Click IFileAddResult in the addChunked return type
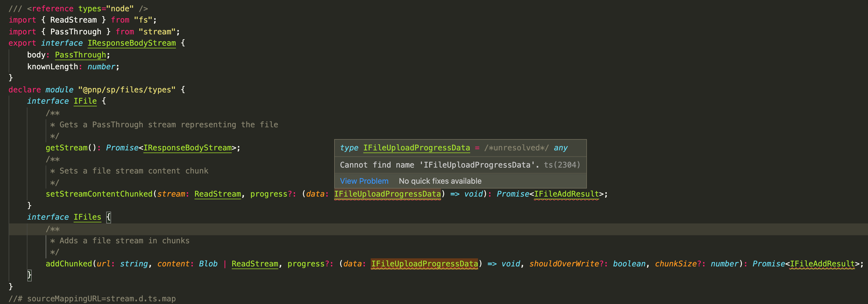 822,264
